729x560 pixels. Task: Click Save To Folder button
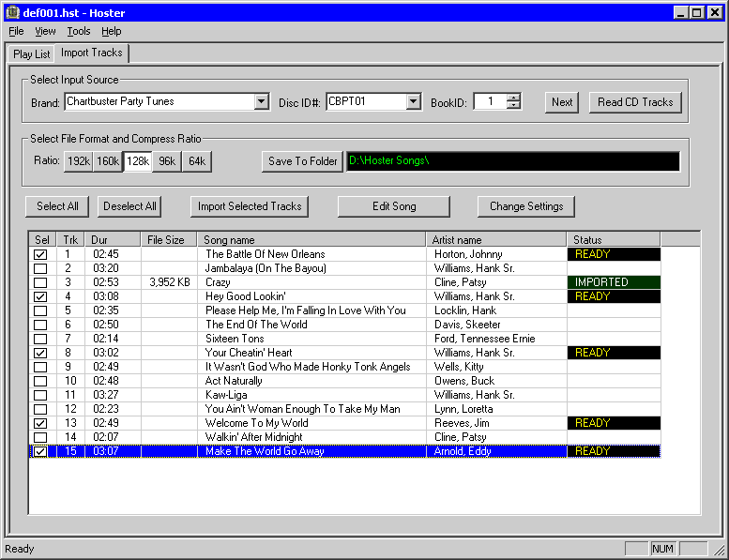pyautogui.click(x=302, y=161)
